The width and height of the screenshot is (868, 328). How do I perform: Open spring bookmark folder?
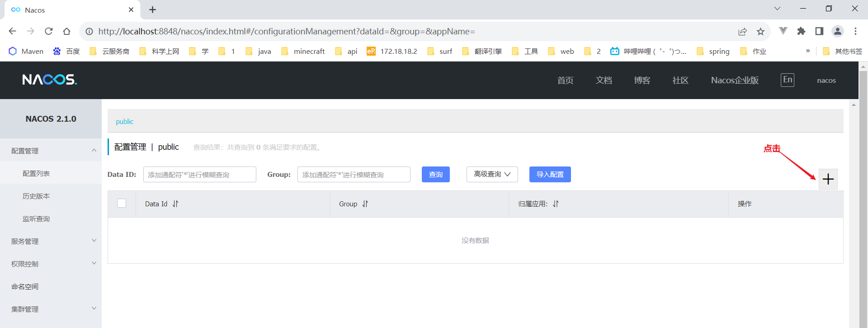click(713, 51)
